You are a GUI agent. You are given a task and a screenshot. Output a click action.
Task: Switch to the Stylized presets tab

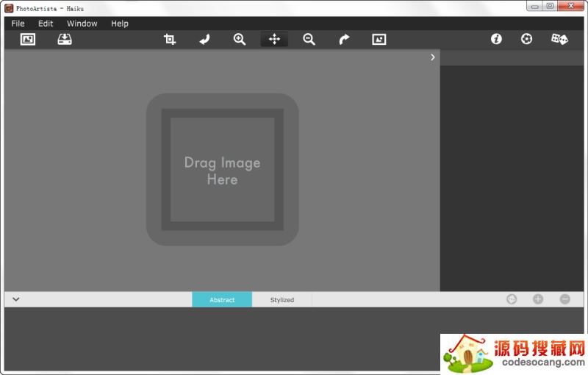pos(282,300)
